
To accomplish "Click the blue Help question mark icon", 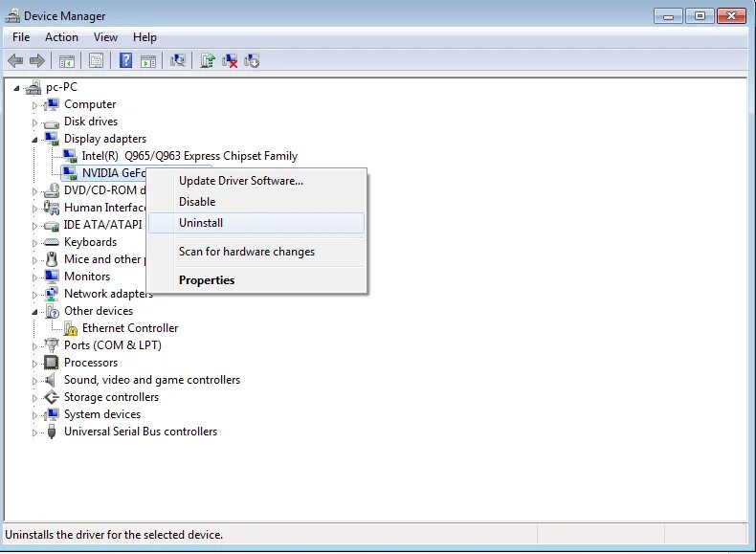I will (x=125, y=60).
